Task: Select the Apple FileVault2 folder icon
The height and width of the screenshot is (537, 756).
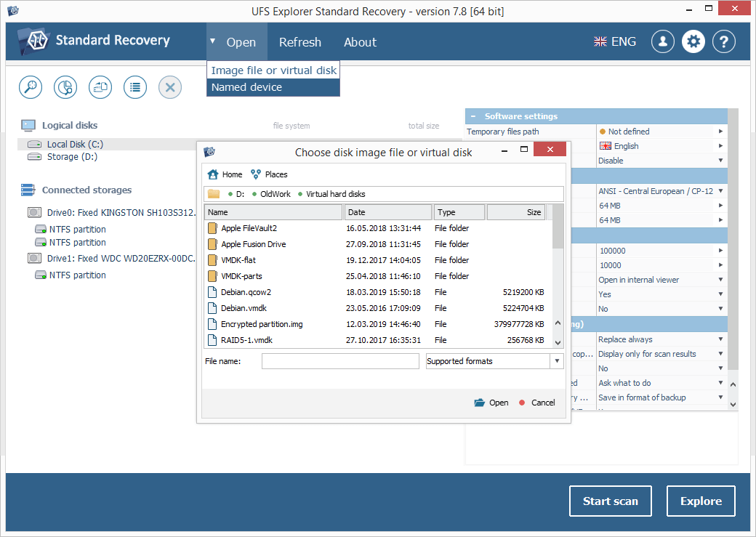Action: 212,228
